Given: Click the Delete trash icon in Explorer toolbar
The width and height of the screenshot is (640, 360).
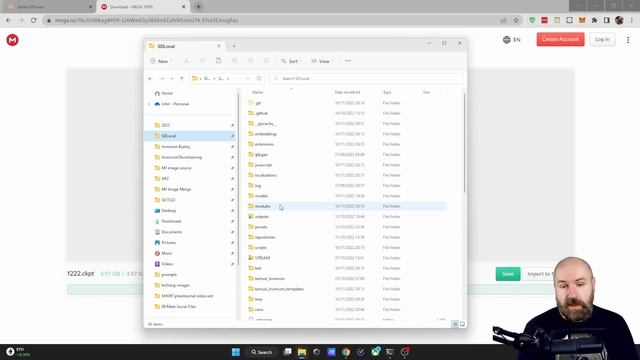Looking at the screenshot, I should (267, 61).
